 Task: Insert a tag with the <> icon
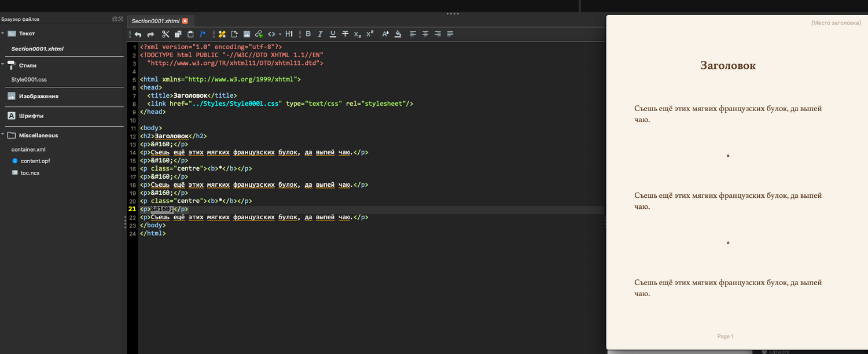pyautogui.click(x=271, y=34)
